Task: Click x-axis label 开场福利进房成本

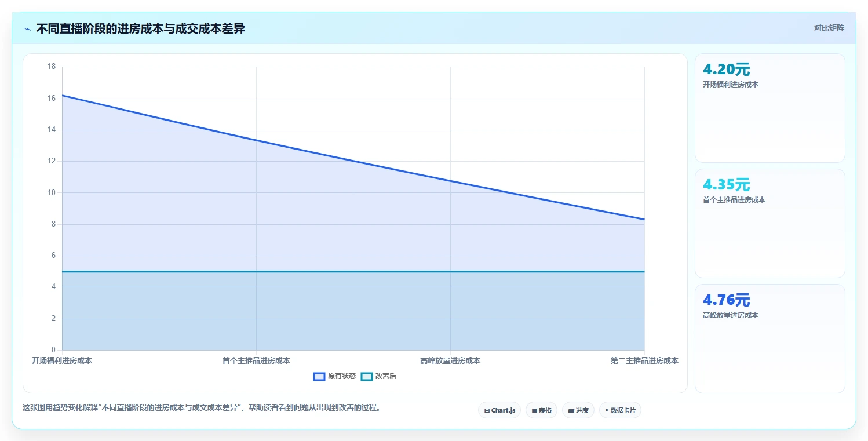Action: tap(62, 360)
